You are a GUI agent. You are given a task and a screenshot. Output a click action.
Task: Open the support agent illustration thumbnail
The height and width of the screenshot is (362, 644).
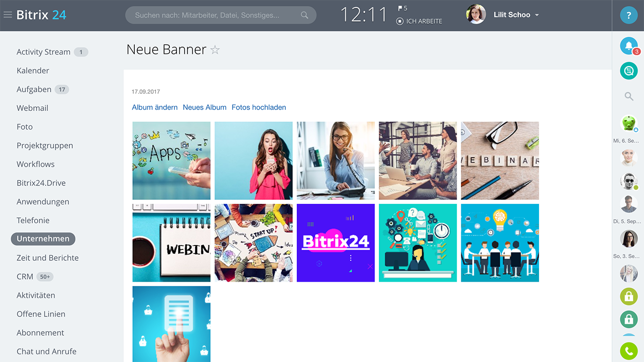(418, 243)
